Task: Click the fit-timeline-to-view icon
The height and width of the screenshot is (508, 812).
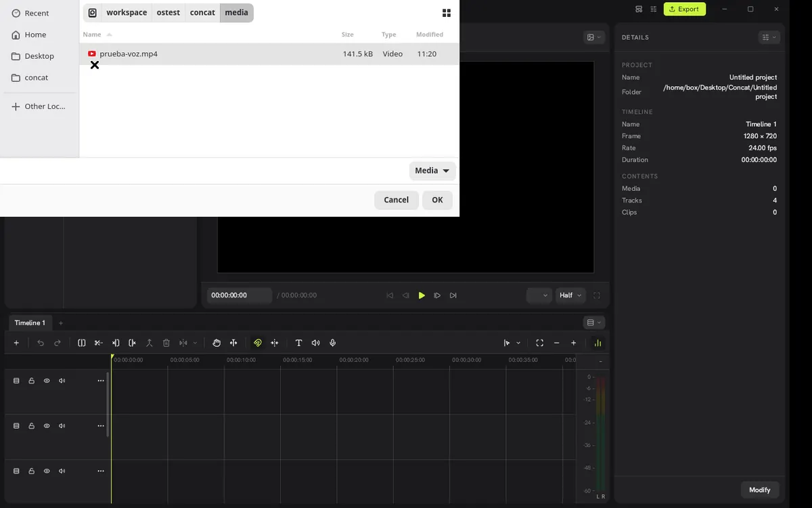Action: [x=539, y=343]
